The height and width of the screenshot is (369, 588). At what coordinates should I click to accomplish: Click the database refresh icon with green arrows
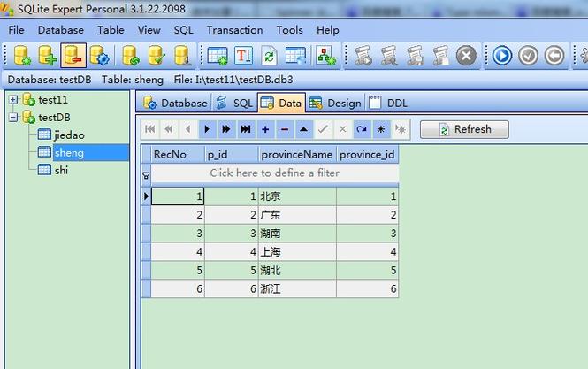pyautogui.click(x=131, y=56)
